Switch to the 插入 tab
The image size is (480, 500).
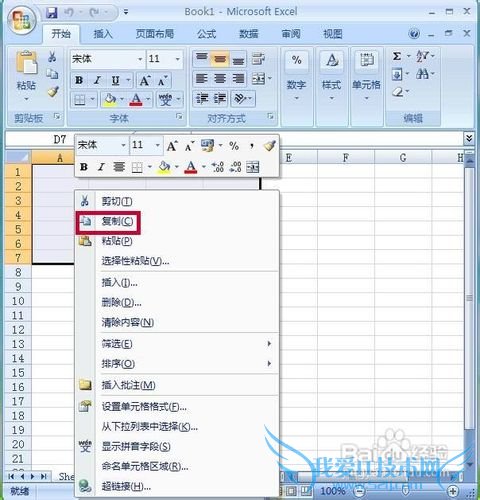103,34
